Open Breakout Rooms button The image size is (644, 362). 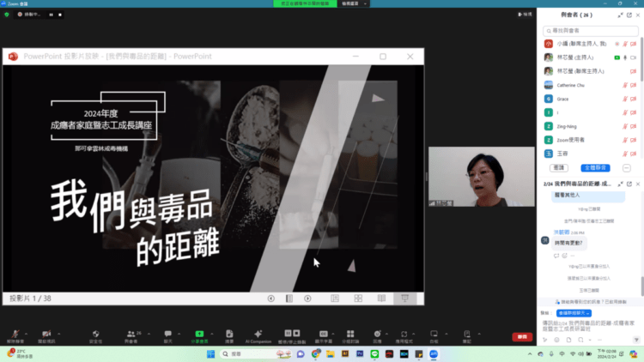(350, 335)
